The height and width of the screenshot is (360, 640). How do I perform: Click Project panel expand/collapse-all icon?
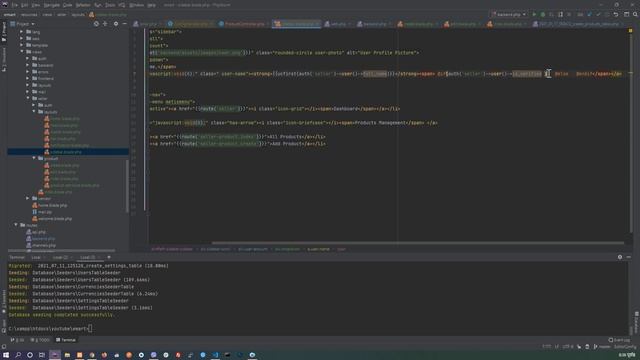pyautogui.click(x=105, y=24)
